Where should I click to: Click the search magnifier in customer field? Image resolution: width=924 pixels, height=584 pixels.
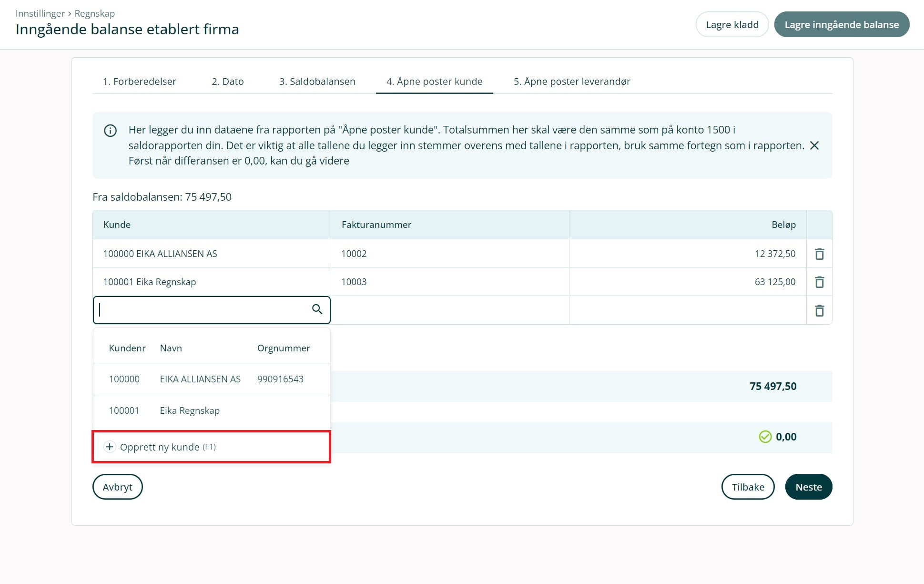[x=317, y=309]
